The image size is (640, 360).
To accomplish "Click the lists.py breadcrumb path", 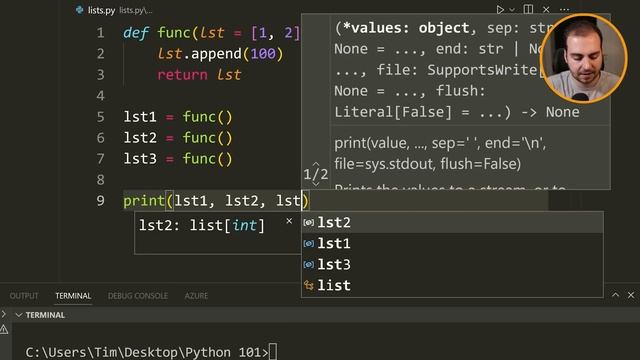I will point(136,10).
